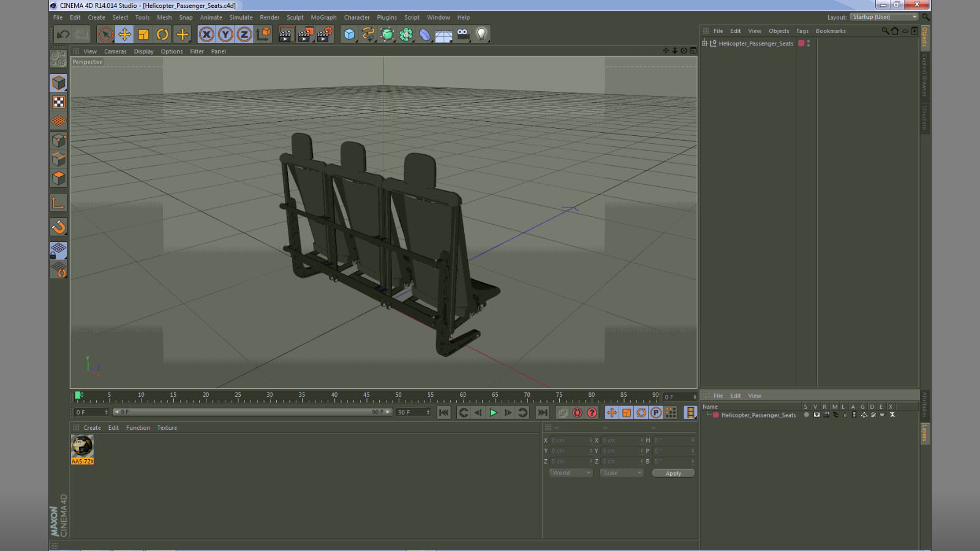Screen dimensions: 980x551
Task: Click Render Active View clapperboard icon
Action: click(285, 34)
